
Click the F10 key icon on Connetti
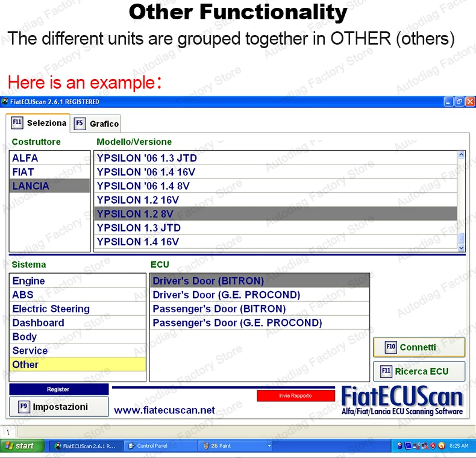(390, 347)
